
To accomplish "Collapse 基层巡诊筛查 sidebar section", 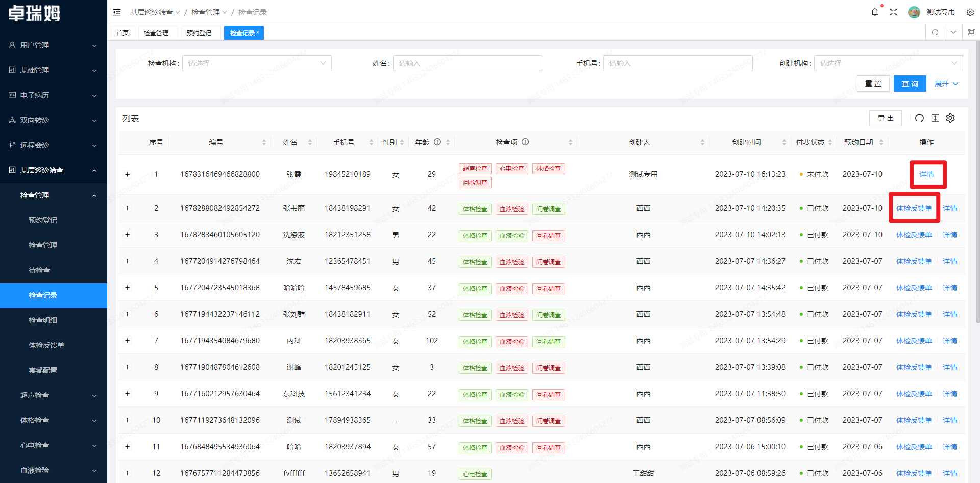I will (54, 170).
